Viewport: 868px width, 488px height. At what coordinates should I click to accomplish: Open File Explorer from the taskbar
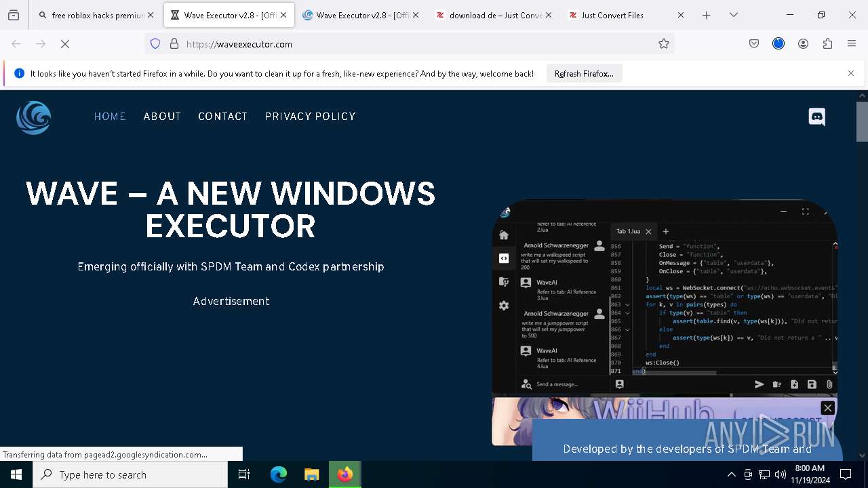coord(311,474)
